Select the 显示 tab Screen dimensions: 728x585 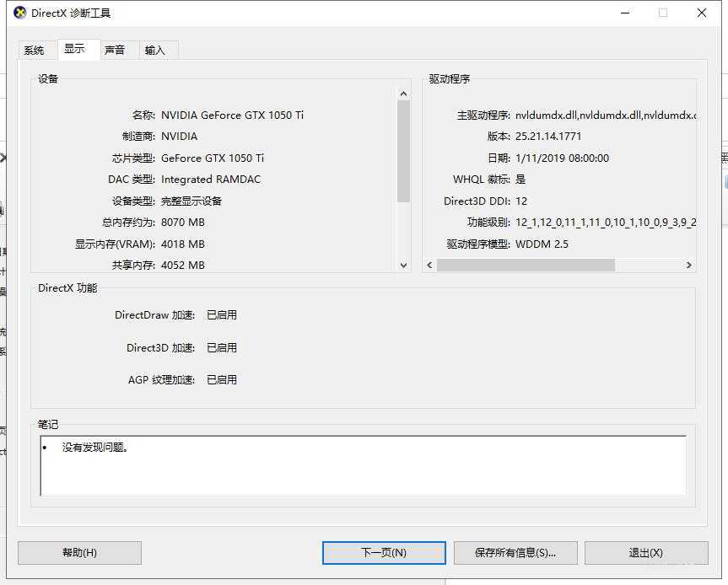pos(76,48)
